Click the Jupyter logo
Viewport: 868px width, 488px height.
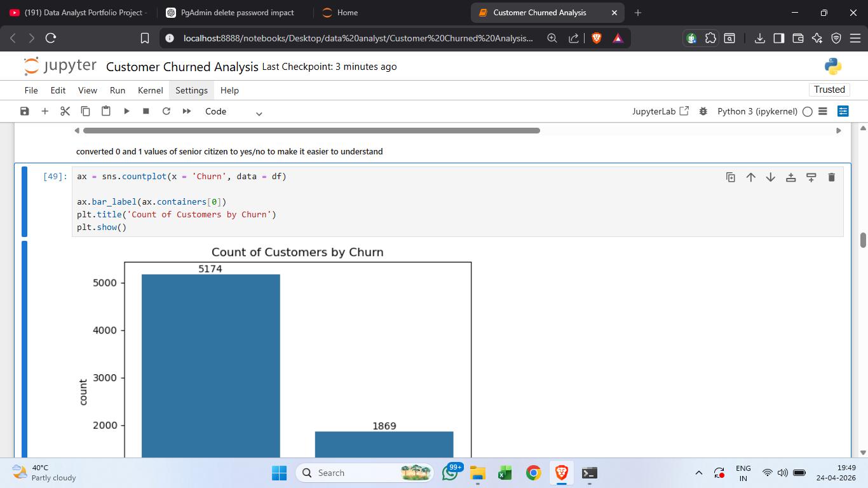60,66
